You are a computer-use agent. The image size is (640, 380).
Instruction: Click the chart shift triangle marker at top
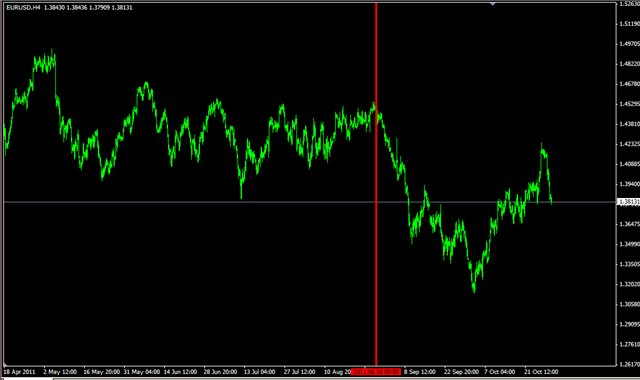pos(493,4)
